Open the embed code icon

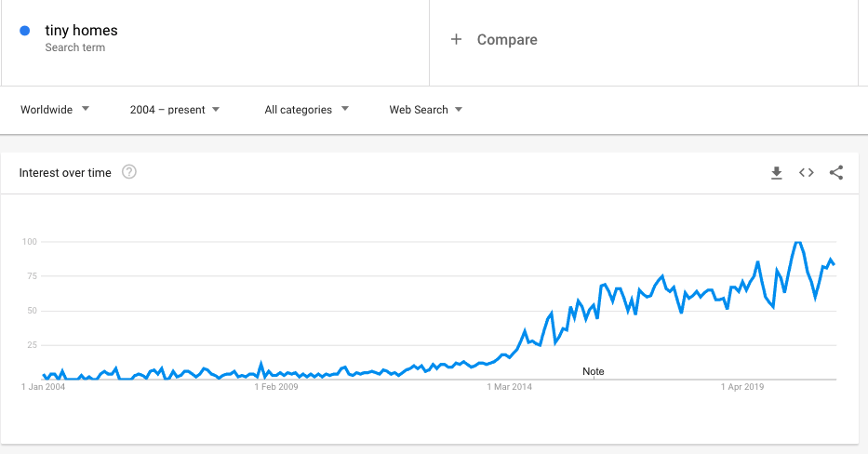tap(807, 173)
